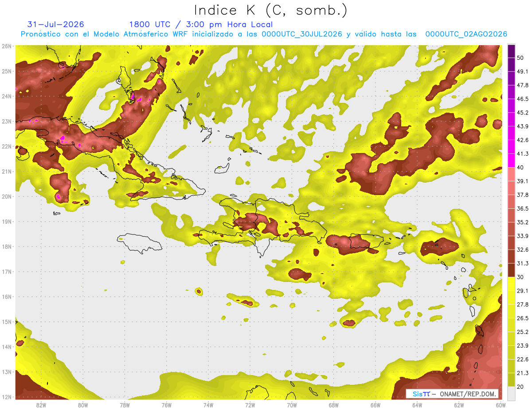
Task: Click the 26N latitude label
Action: 6,46
